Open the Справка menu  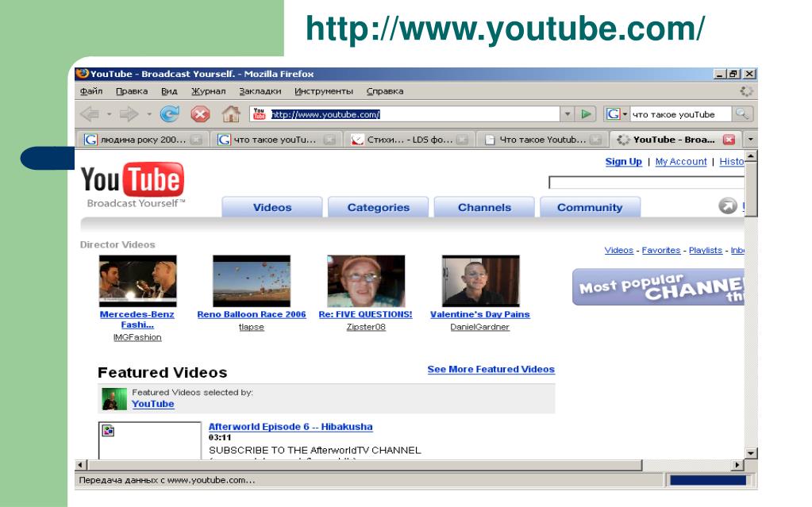[385, 91]
